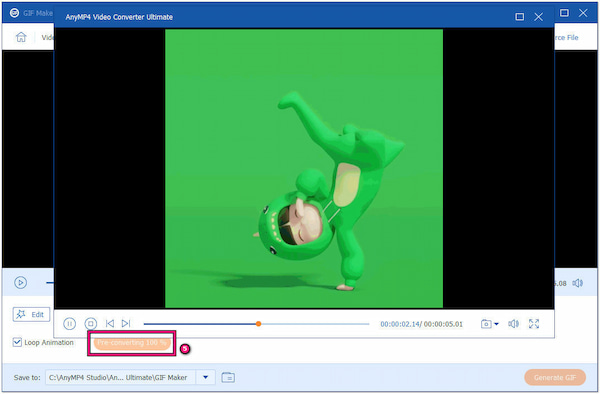
Task: Go to home in GIF Maker window
Action: (x=21, y=37)
